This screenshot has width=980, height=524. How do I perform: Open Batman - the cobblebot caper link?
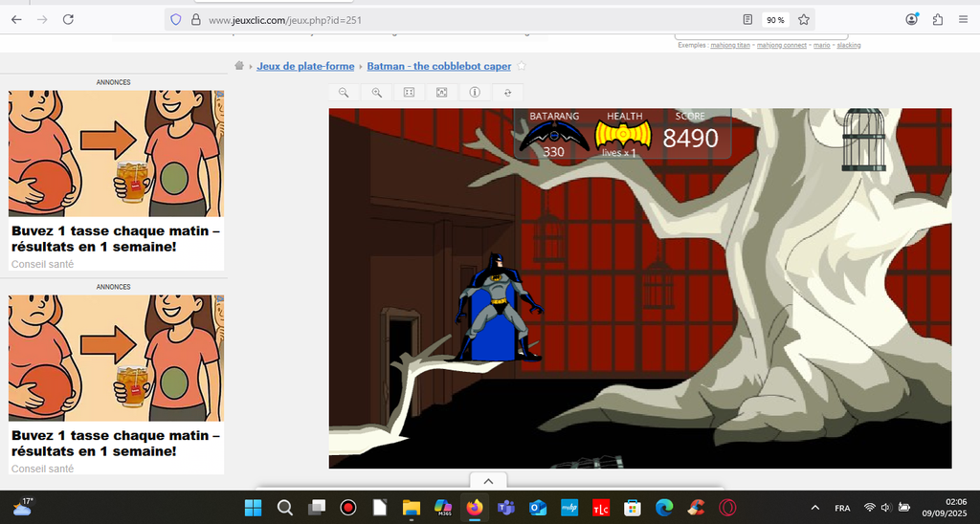pyautogui.click(x=438, y=66)
